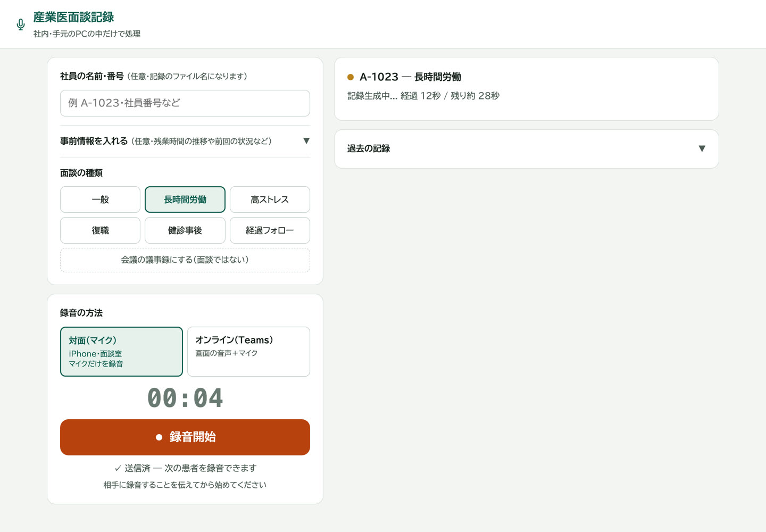Switch recording method to 対面(マイク)
Viewport: 766px width, 532px height.
[121, 352]
